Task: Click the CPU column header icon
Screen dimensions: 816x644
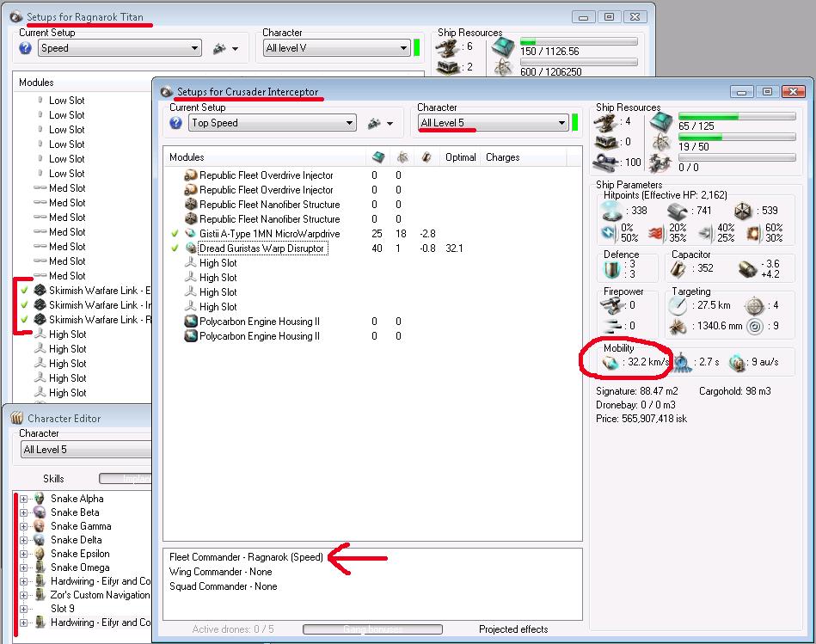Action: tap(378, 157)
